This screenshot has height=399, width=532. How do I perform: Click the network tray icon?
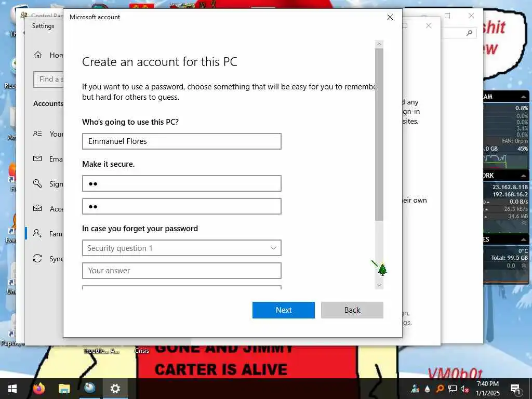(x=453, y=389)
